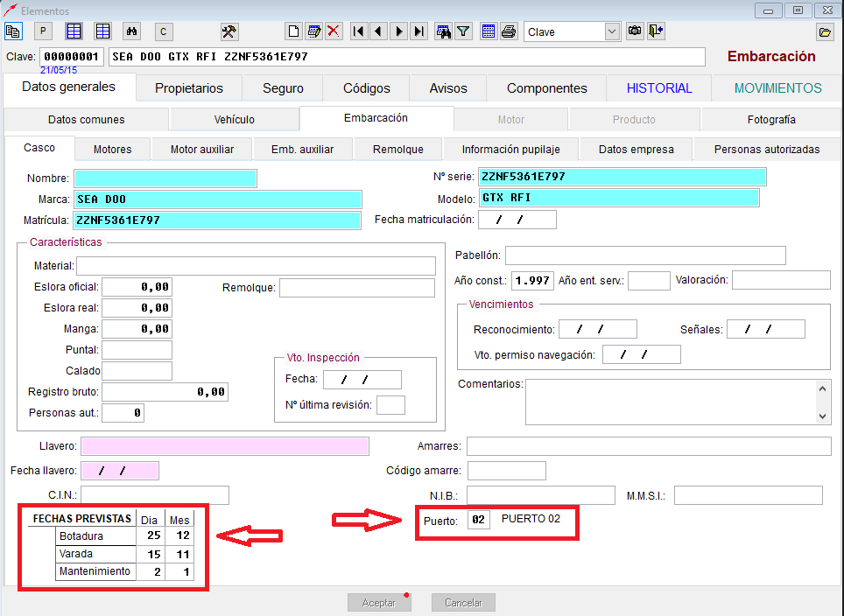The width and height of the screenshot is (844, 616).
Task: Switch to the Vehículo subtab
Action: [x=234, y=119]
